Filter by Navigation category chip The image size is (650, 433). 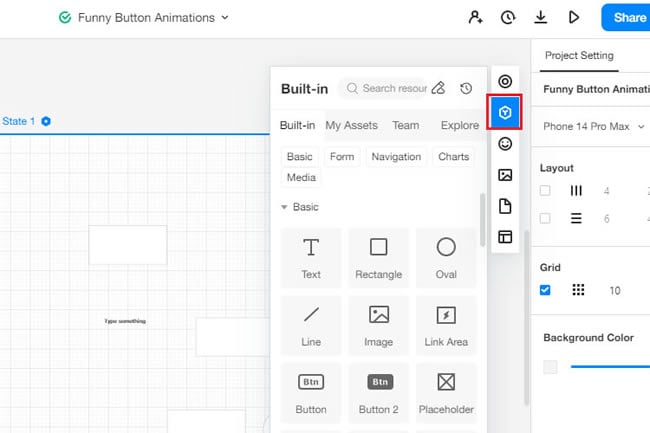coord(396,157)
